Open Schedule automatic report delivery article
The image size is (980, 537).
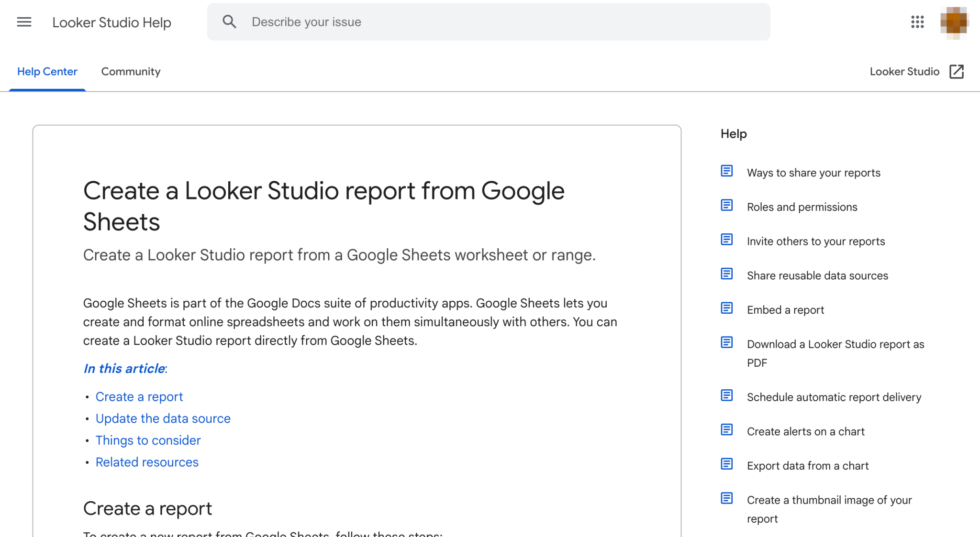tap(834, 397)
